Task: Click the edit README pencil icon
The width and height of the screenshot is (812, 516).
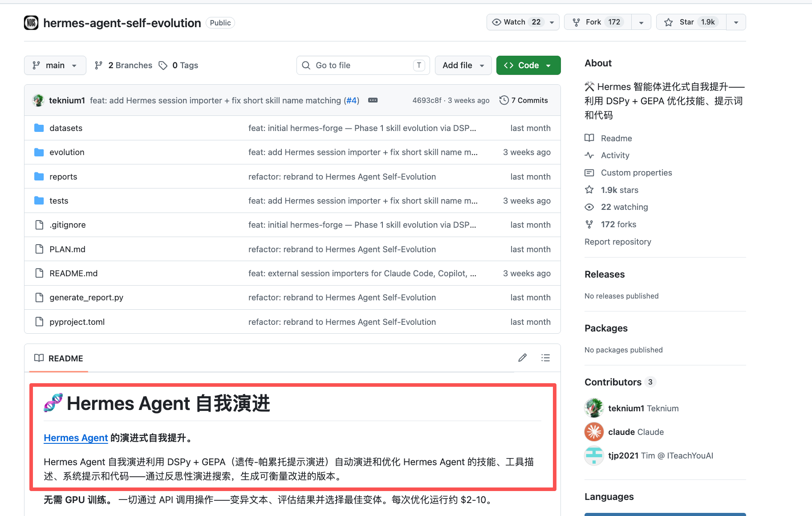Action: point(522,358)
